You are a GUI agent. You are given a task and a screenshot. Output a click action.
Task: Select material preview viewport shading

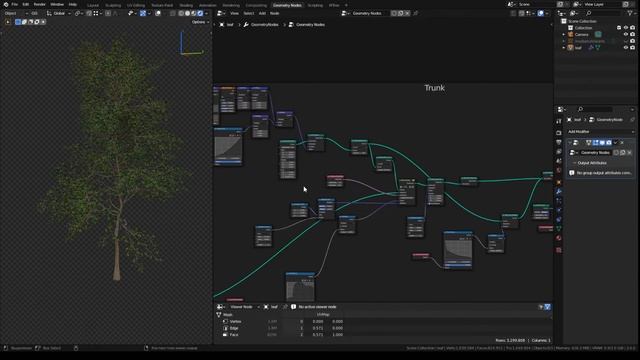pyautogui.click(x=194, y=13)
